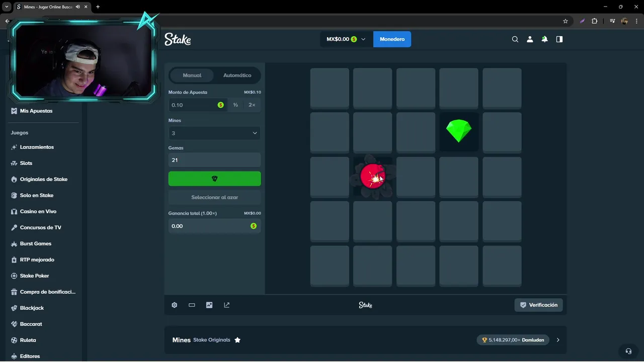Favorite Mines with the star icon
Screen dimensions: 644x362
tap(237, 340)
